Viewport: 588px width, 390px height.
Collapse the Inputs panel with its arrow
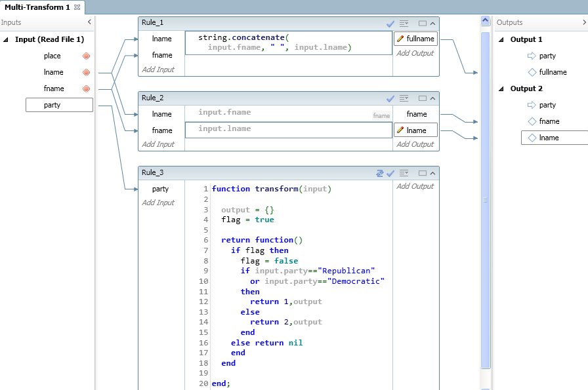pyautogui.click(x=89, y=22)
